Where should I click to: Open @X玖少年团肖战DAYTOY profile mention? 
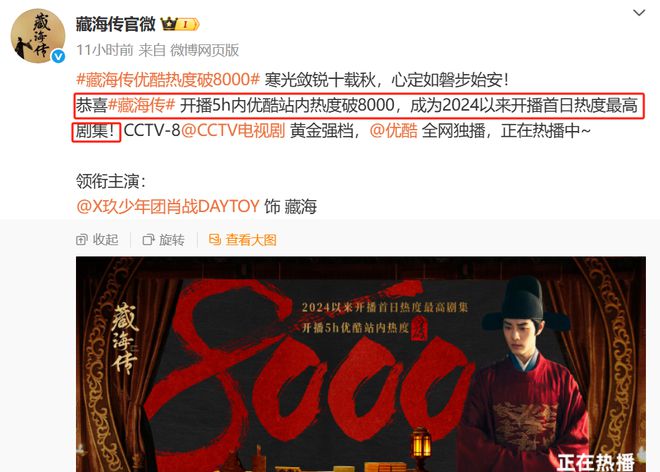click(168, 206)
